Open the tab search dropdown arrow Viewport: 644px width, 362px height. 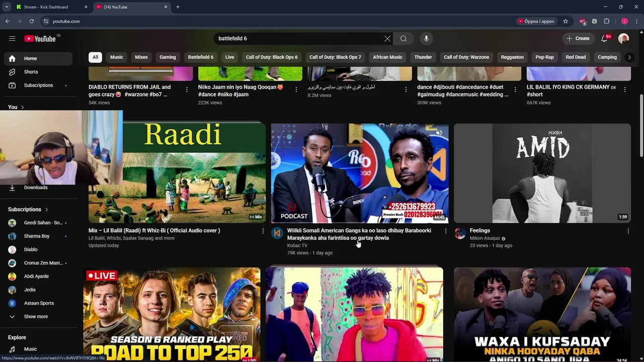click(x=7, y=7)
